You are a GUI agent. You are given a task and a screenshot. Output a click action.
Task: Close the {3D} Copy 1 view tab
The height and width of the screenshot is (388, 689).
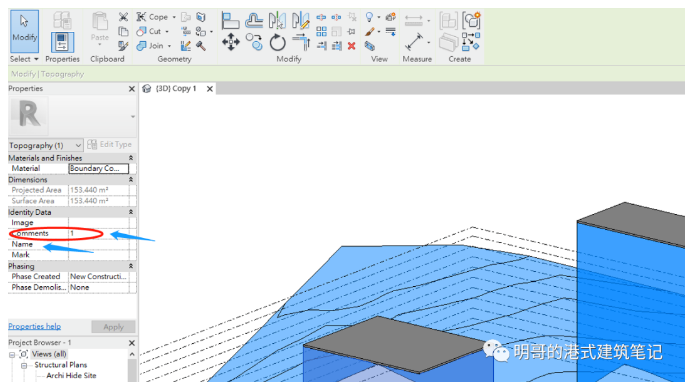210,89
